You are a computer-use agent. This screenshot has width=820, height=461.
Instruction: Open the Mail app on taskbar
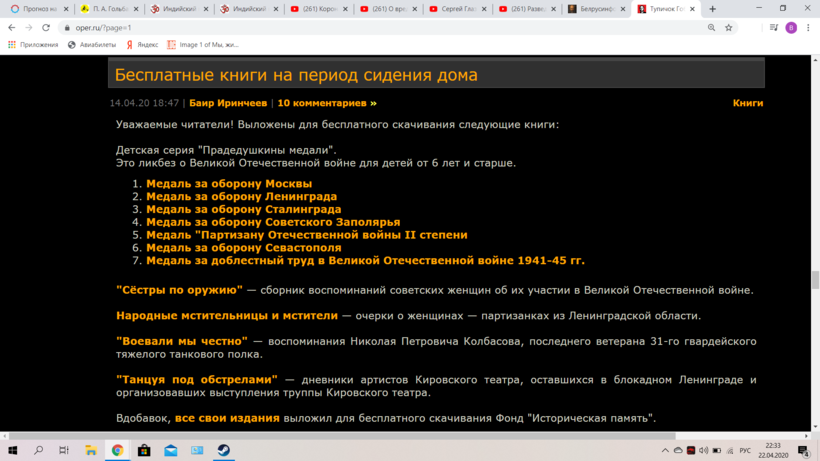(171, 451)
